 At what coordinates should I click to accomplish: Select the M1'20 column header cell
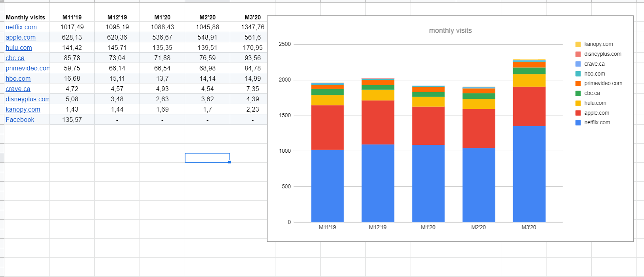[162, 17]
